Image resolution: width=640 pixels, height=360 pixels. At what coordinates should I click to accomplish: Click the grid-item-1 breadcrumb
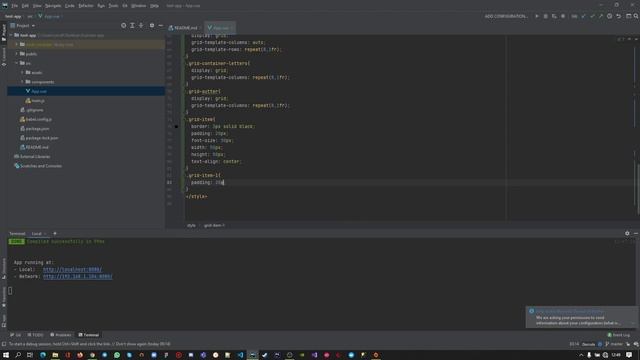click(214, 225)
